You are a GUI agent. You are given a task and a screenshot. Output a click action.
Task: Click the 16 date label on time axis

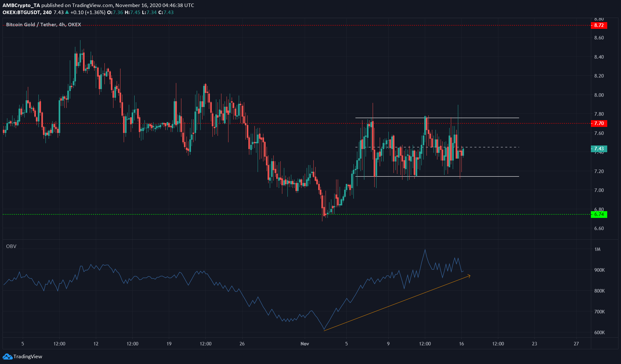[461, 344]
